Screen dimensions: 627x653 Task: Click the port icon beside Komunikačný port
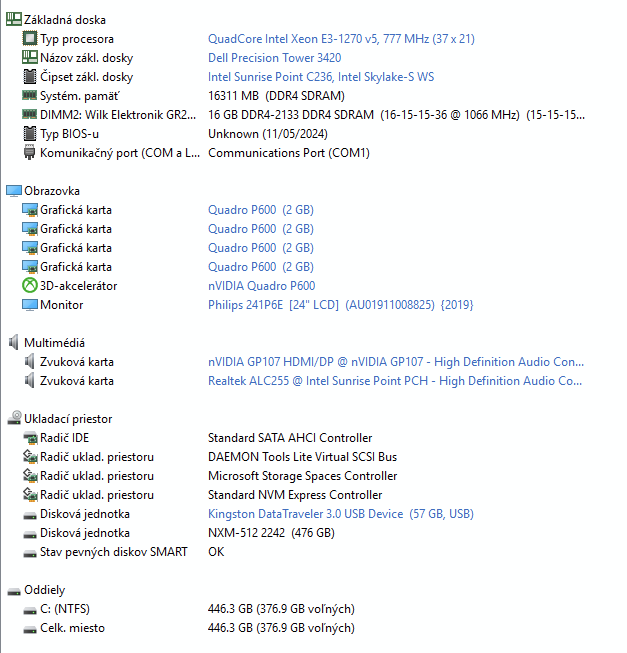pyautogui.click(x=30, y=152)
